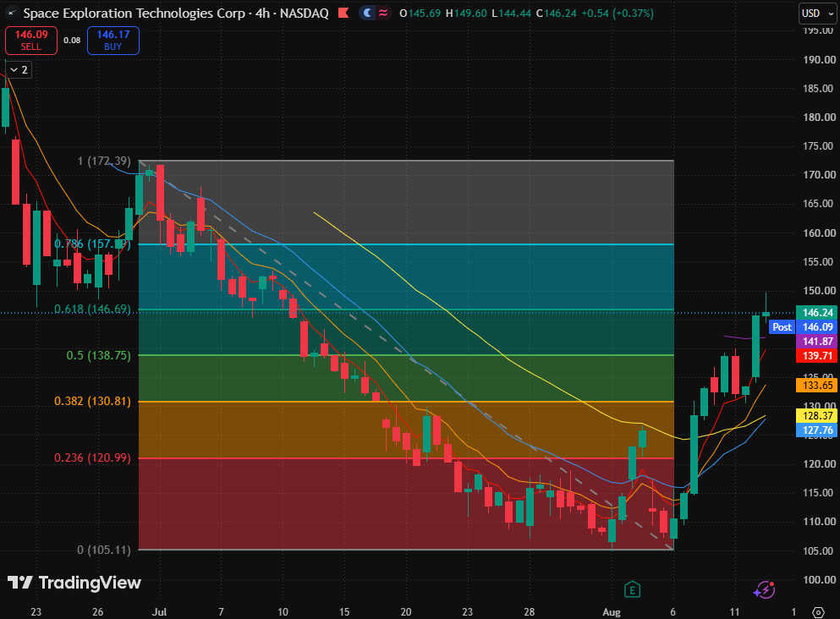Click the red 139.71 indicator price label
This screenshot has width=840, height=619.
click(817, 356)
